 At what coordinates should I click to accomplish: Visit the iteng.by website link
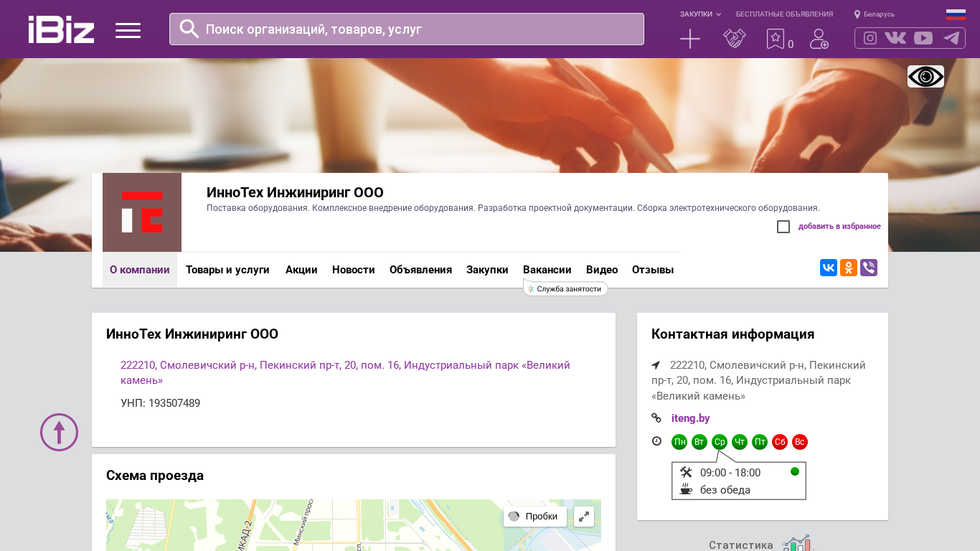tap(690, 418)
